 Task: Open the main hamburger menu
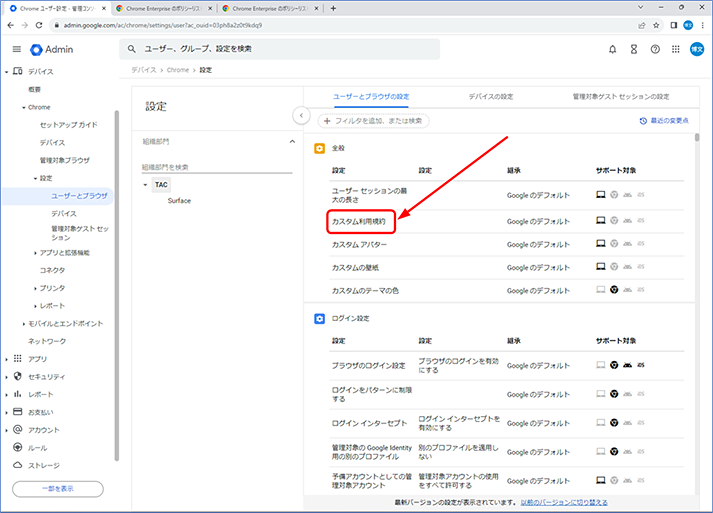17,49
